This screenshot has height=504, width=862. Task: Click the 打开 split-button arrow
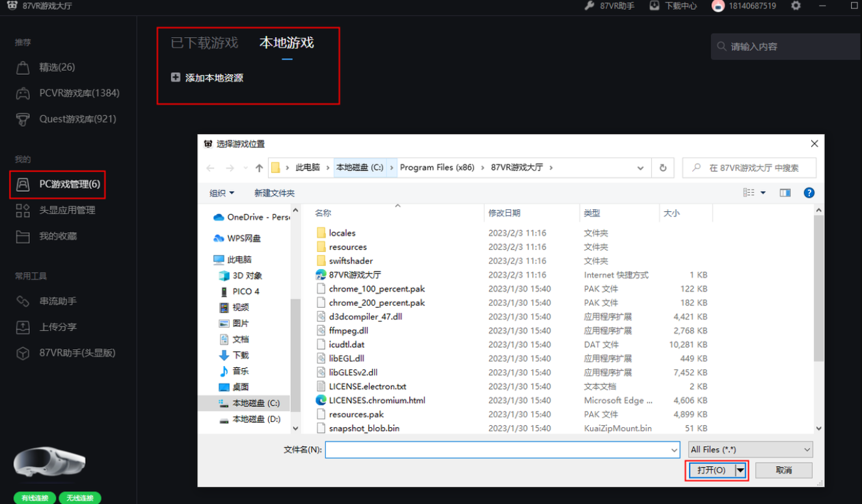pyautogui.click(x=740, y=470)
